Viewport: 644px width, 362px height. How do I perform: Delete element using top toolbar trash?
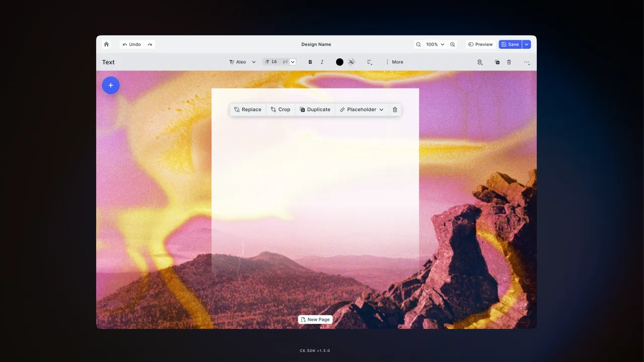(509, 62)
